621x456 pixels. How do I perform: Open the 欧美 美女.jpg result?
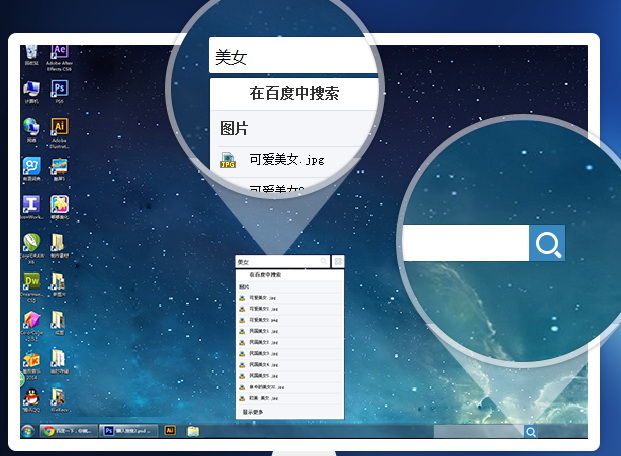(290, 398)
